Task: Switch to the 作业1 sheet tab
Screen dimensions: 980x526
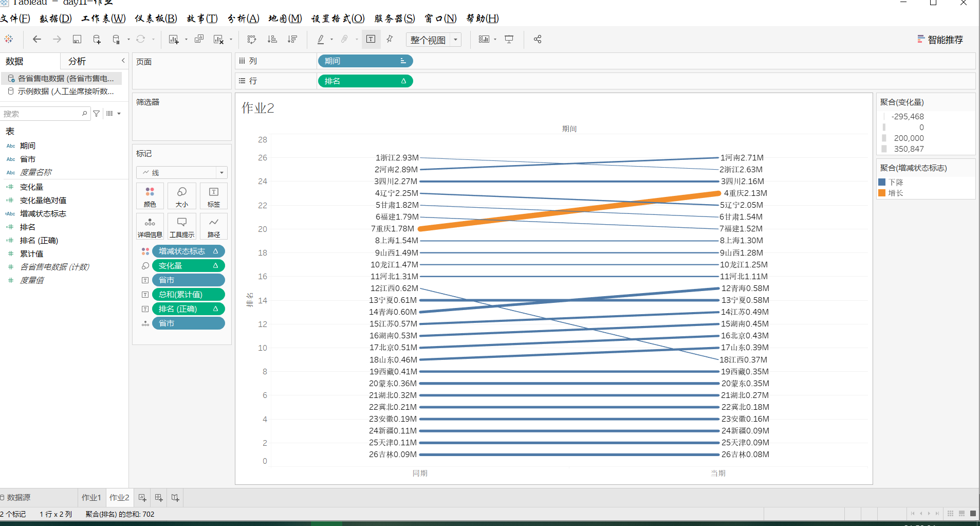Action: point(91,497)
